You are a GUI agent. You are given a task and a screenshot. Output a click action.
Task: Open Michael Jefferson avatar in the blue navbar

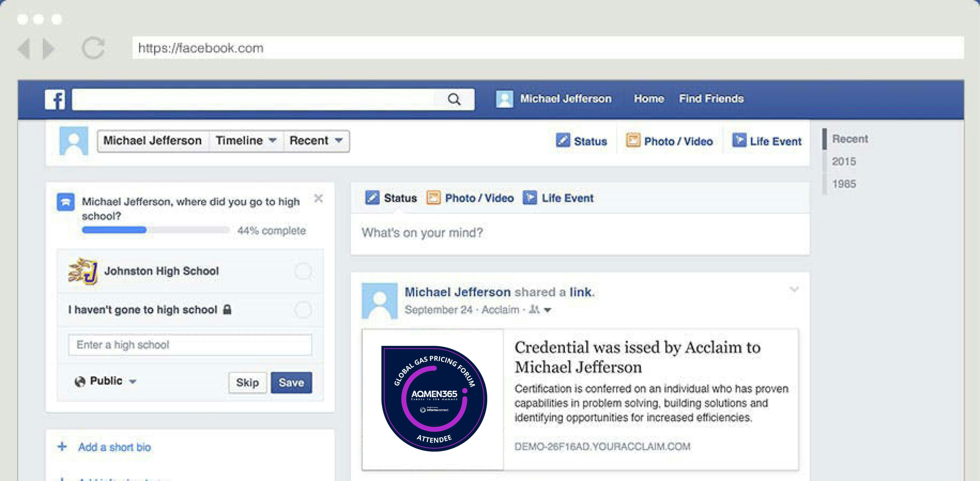pos(505,99)
